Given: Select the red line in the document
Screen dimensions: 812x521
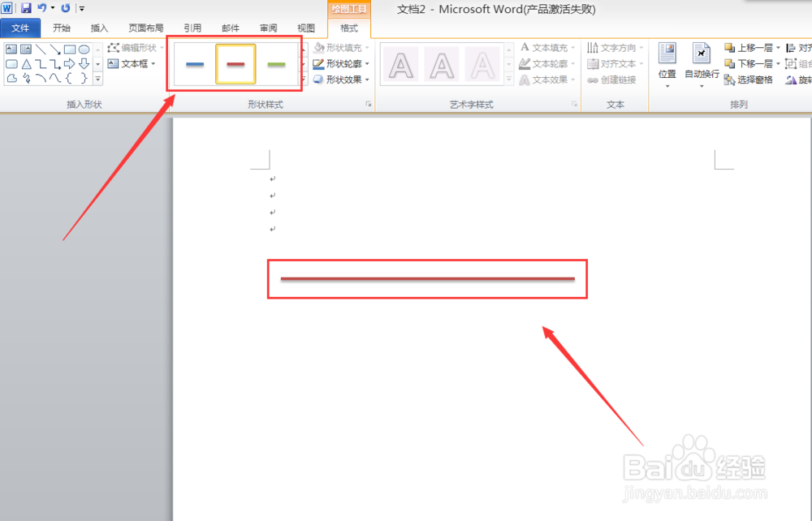Looking at the screenshot, I should pos(428,279).
